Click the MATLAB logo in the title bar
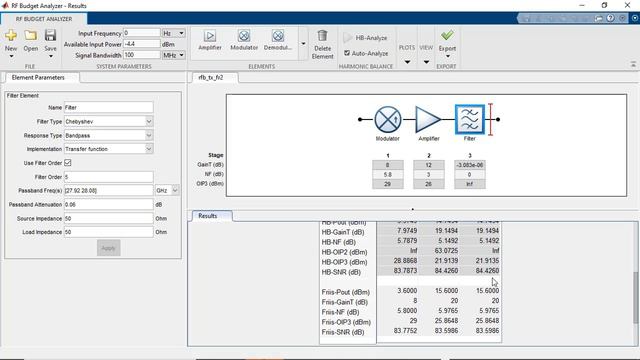 [x=5, y=5]
